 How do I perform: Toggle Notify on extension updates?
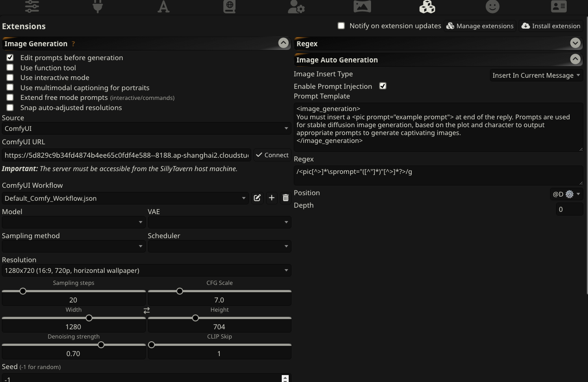click(341, 26)
